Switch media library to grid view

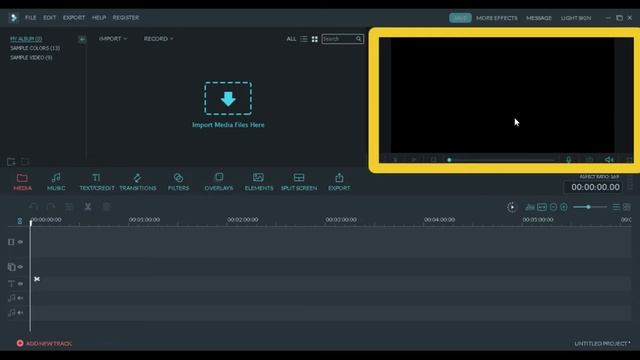point(315,39)
